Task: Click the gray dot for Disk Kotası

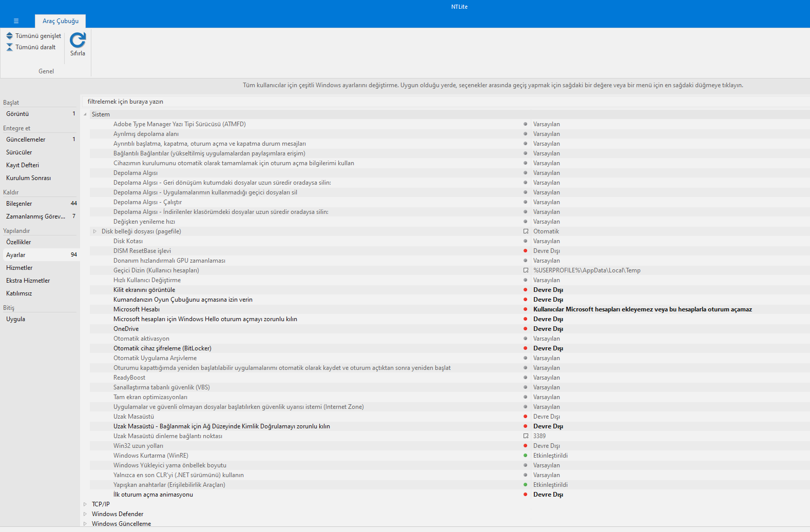Action: (525, 241)
